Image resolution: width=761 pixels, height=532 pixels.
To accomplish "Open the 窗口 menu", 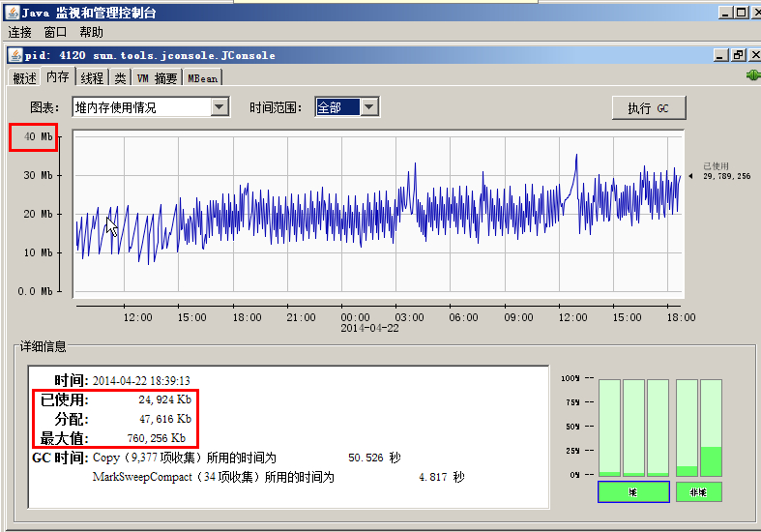I will (x=55, y=33).
